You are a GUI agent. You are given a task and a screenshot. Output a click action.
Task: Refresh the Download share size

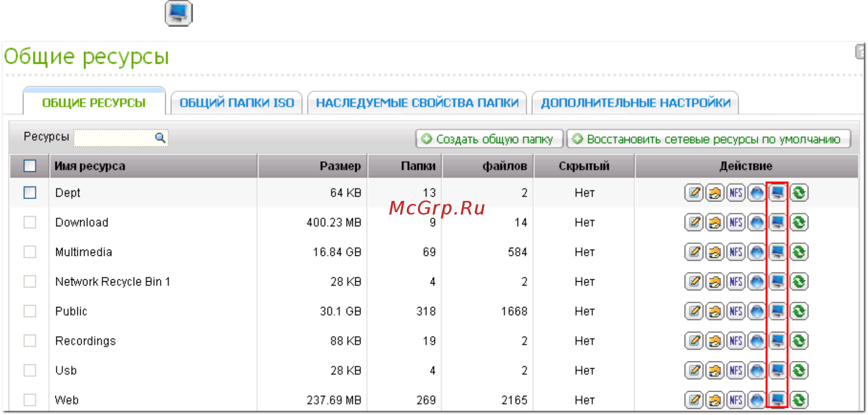pyautogui.click(x=799, y=222)
